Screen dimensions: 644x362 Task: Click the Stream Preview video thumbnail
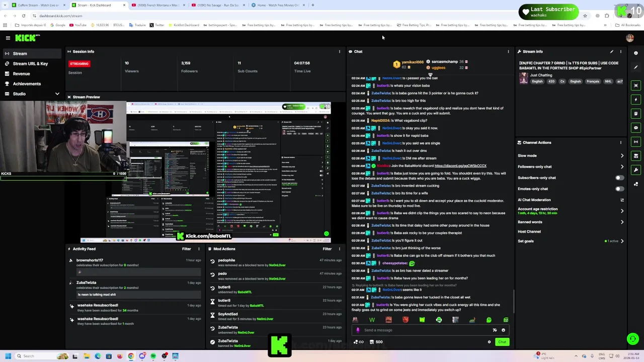(x=205, y=172)
